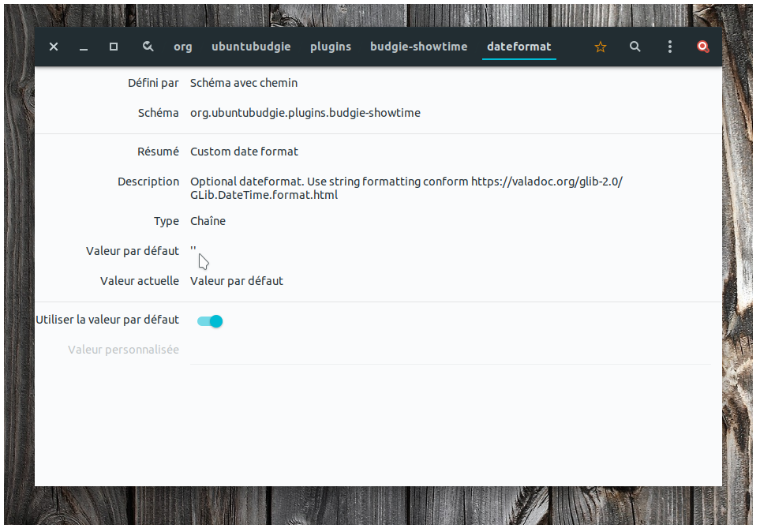
Task: Click the valadoc.org URL in the description
Action: (546, 182)
